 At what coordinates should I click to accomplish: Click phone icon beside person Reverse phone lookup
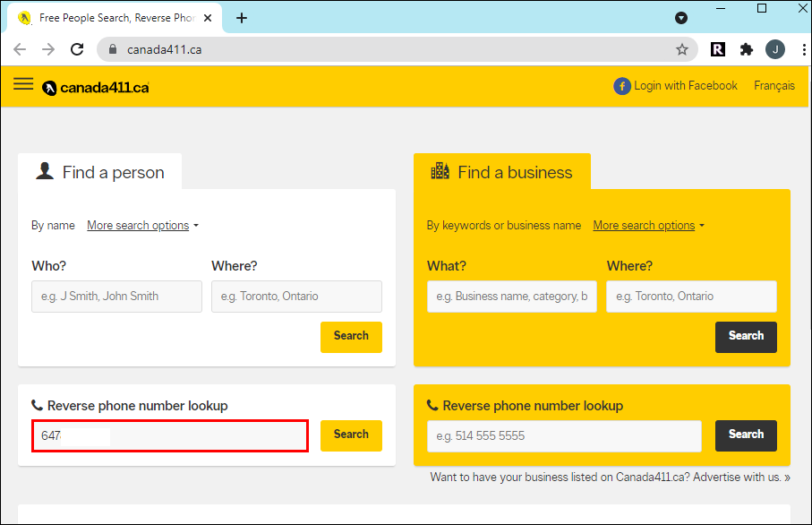37,405
